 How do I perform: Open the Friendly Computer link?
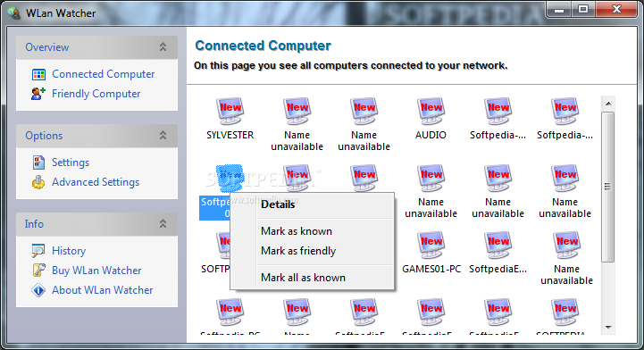96,94
